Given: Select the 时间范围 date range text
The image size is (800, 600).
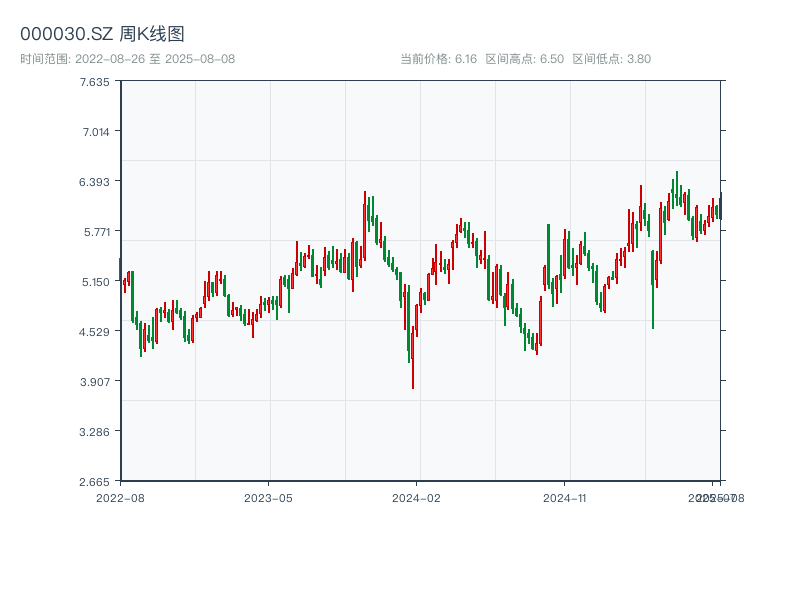Looking at the screenshot, I should pyautogui.click(x=127, y=59).
